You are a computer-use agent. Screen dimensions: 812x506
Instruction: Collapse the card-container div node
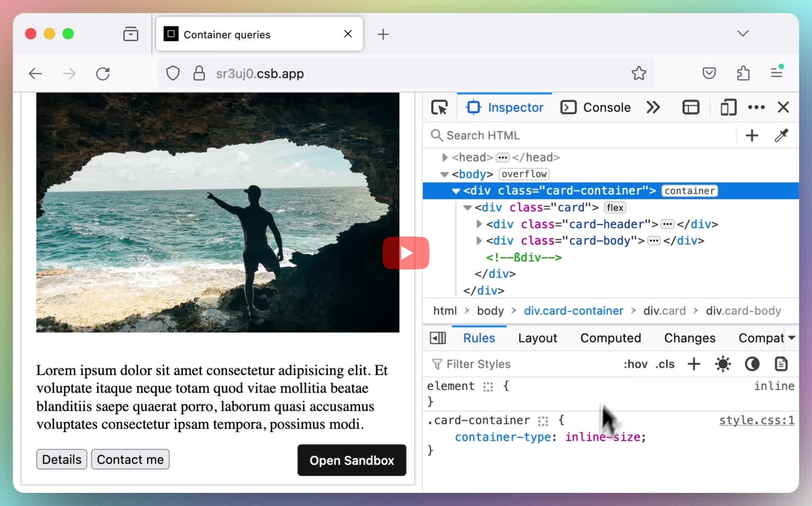[x=456, y=191]
